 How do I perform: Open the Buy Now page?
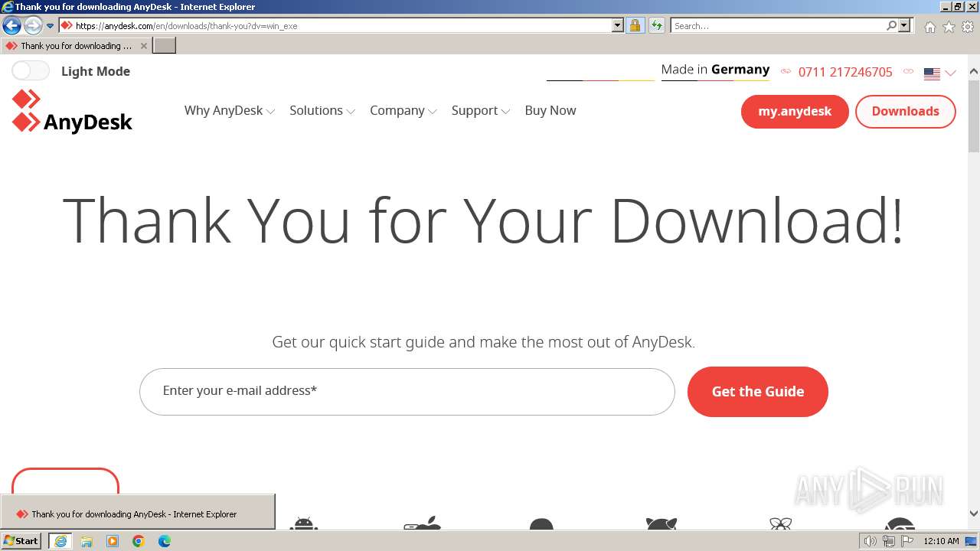[x=550, y=110]
